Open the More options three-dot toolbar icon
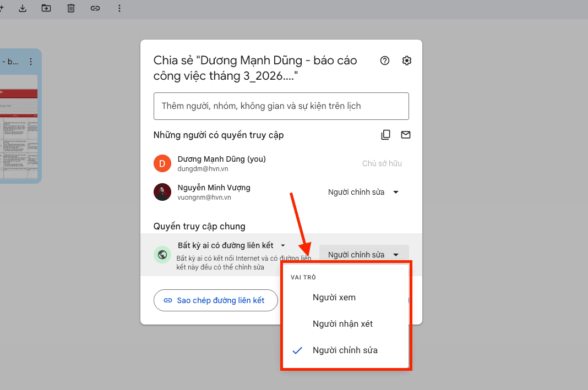 tap(119, 8)
